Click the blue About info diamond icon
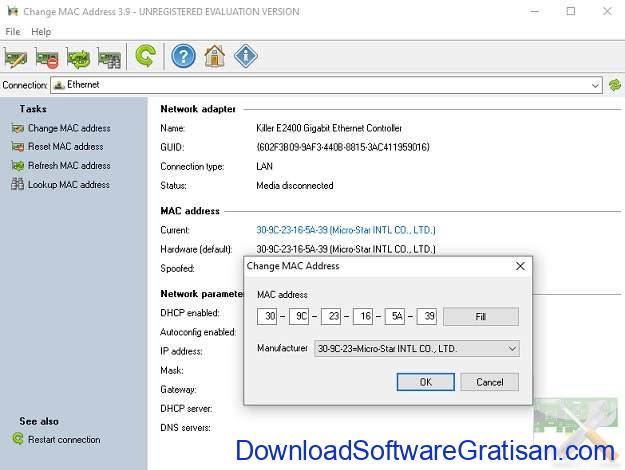625x470 pixels. click(246, 56)
